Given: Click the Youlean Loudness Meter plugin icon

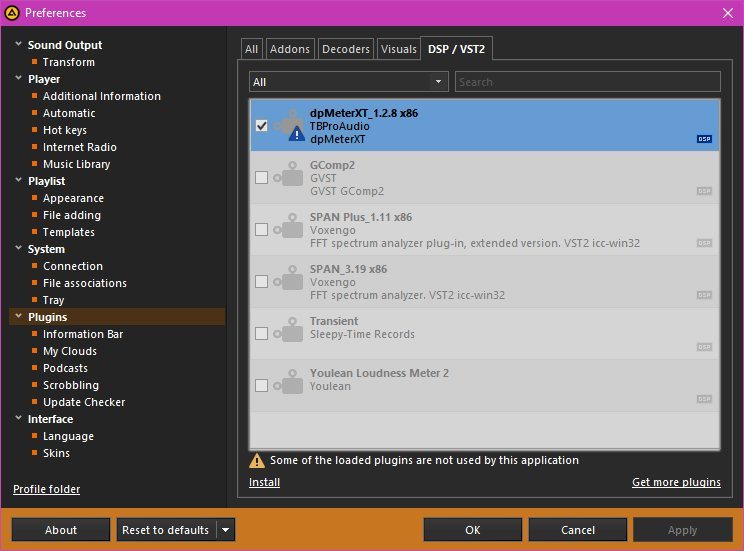Looking at the screenshot, I should coord(288,382).
